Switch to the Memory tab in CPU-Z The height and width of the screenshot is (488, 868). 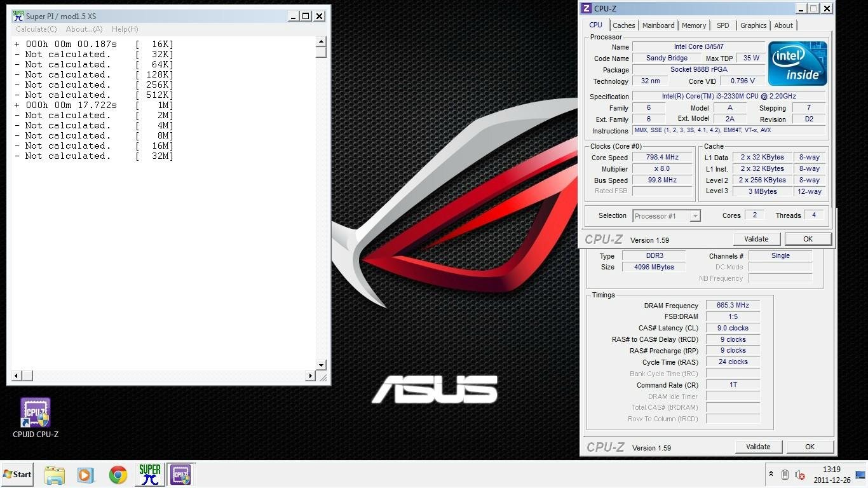pos(694,25)
